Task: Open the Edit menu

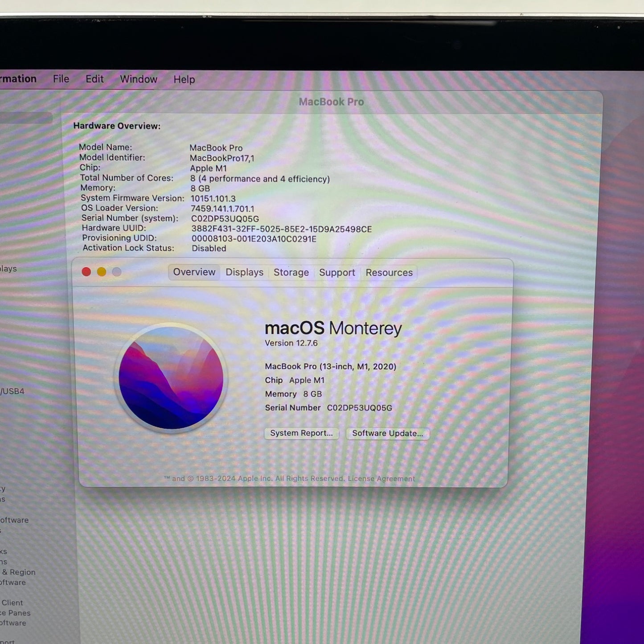Action: [94, 79]
